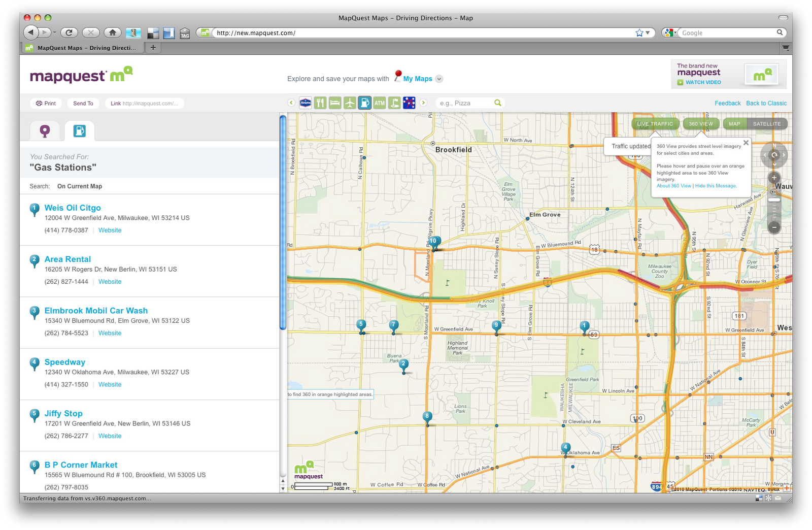The height and width of the screenshot is (530, 812).
Task: Click the Back to Classic link
Action: (x=766, y=103)
